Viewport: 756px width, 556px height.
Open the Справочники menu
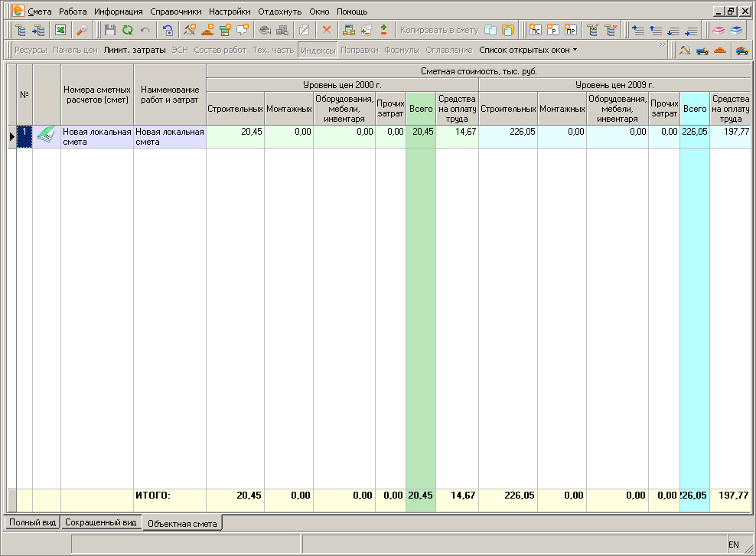pyautogui.click(x=175, y=11)
